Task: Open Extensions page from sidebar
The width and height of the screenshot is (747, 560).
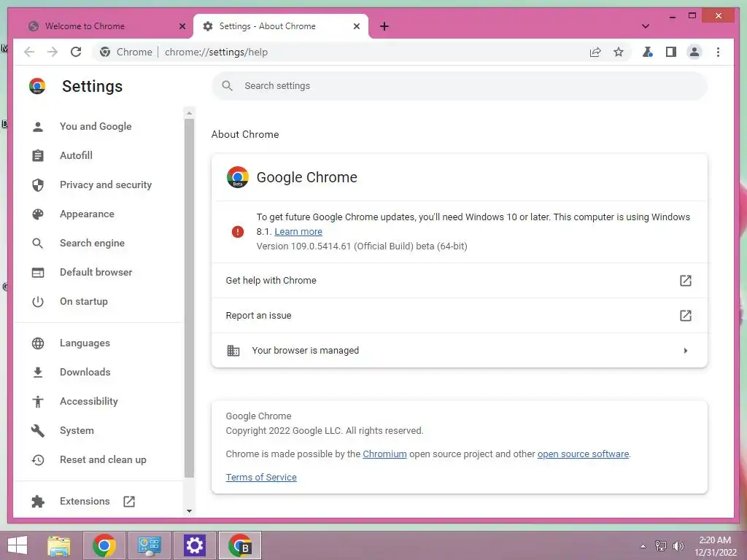Action: (x=85, y=501)
